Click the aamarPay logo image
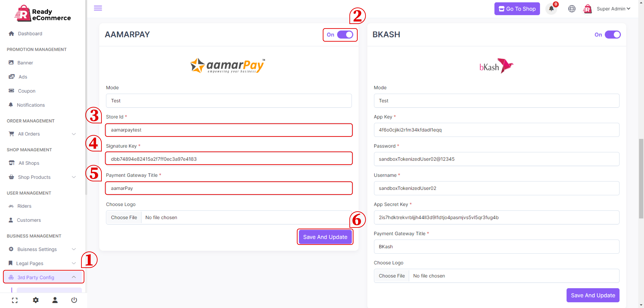 [228, 66]
